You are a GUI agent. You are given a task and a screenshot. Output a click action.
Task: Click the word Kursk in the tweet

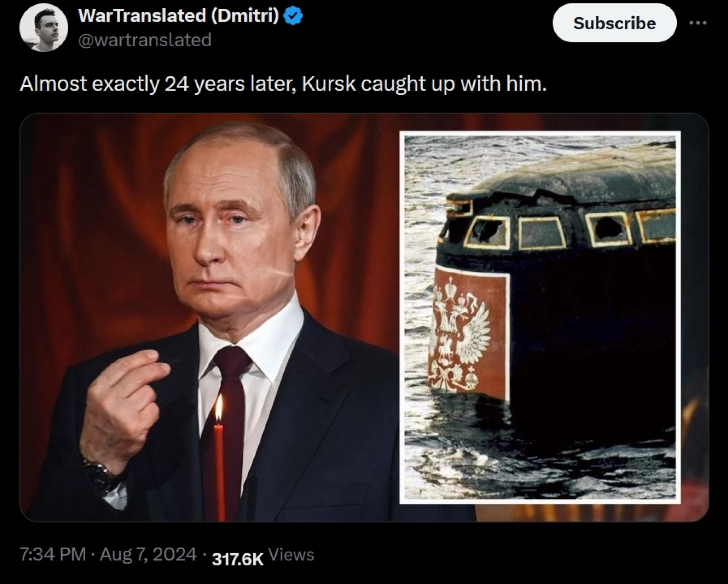pyautogui.click(x=328, y=83)
